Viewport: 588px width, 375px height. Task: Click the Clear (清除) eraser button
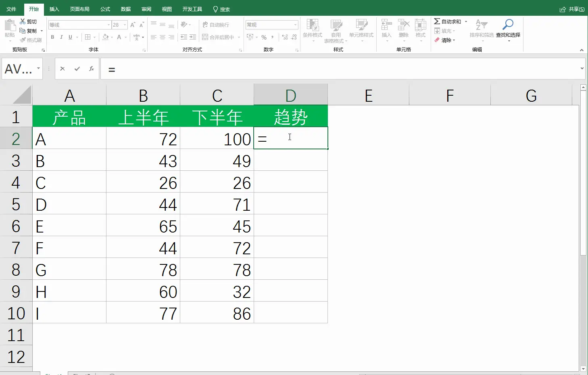(444, 40)
